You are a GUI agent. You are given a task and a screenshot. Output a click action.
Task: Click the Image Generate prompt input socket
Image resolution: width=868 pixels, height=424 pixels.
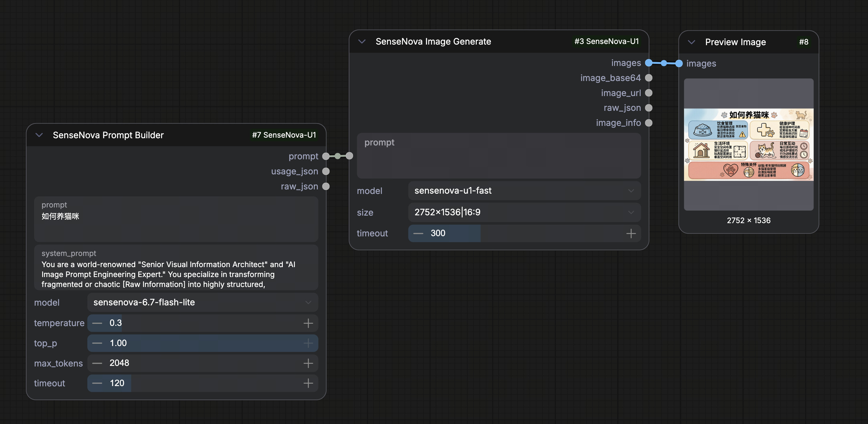(x=349, y=156)
